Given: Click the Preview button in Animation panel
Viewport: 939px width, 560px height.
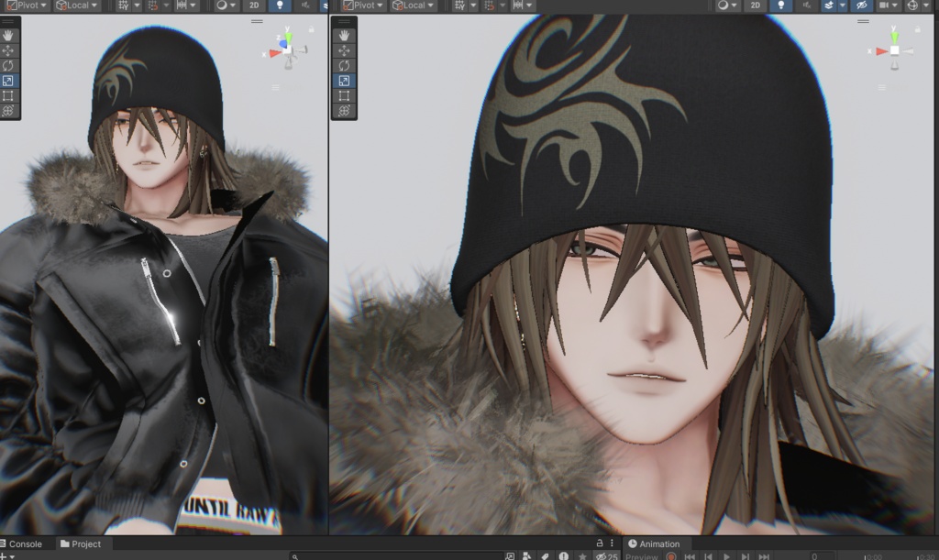Looking at the screenshot, I should pos(641,556).
